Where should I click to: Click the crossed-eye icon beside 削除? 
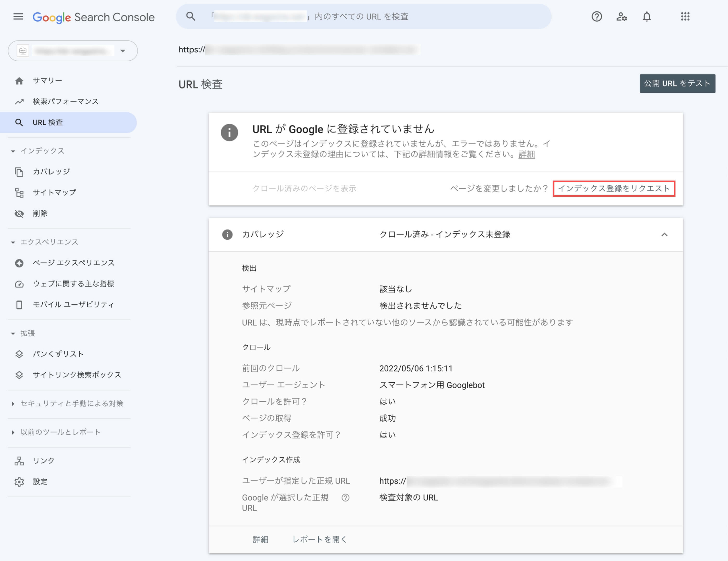tap(19, 214)
